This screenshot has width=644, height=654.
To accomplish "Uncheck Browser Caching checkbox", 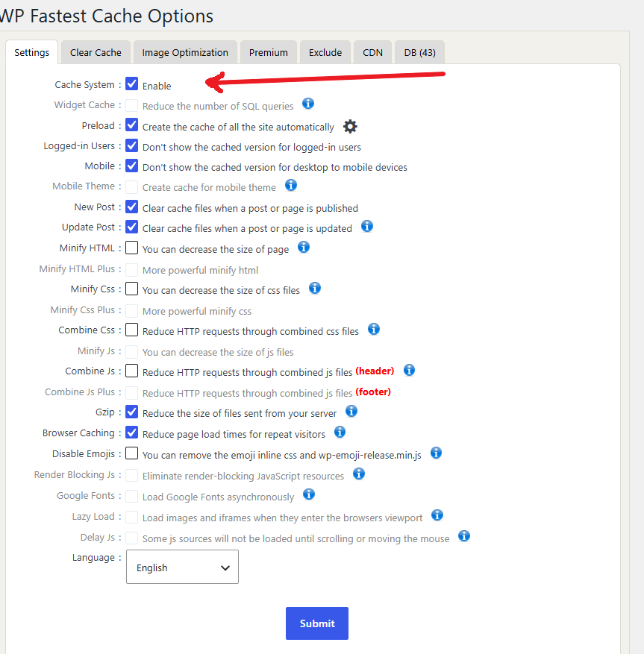I will (132, 432).
